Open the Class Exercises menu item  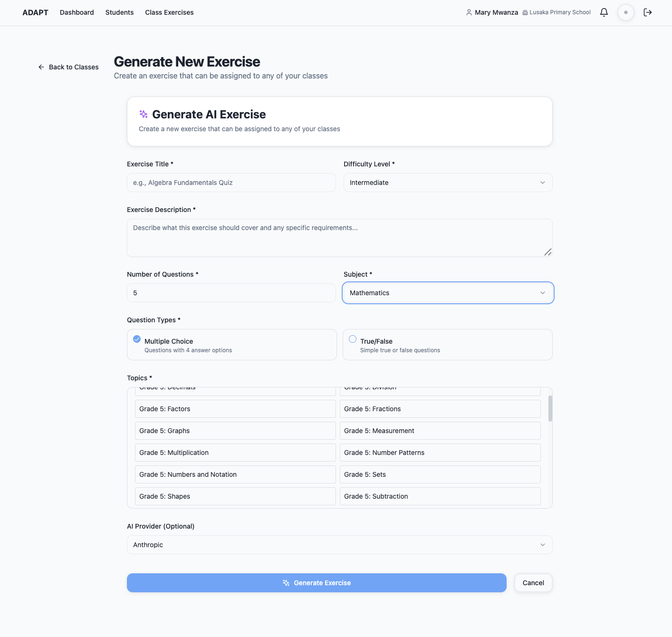coord(169,12)
